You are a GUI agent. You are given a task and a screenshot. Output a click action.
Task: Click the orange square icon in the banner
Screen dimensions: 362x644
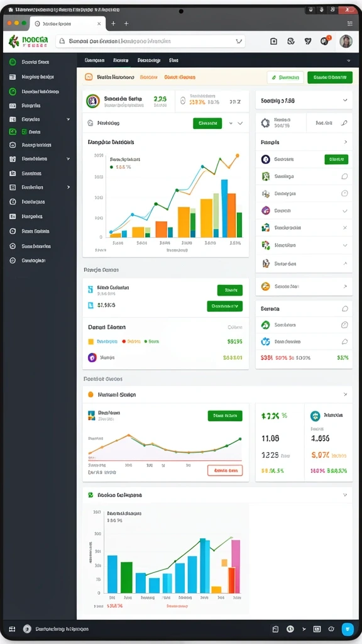click(88, 77)
